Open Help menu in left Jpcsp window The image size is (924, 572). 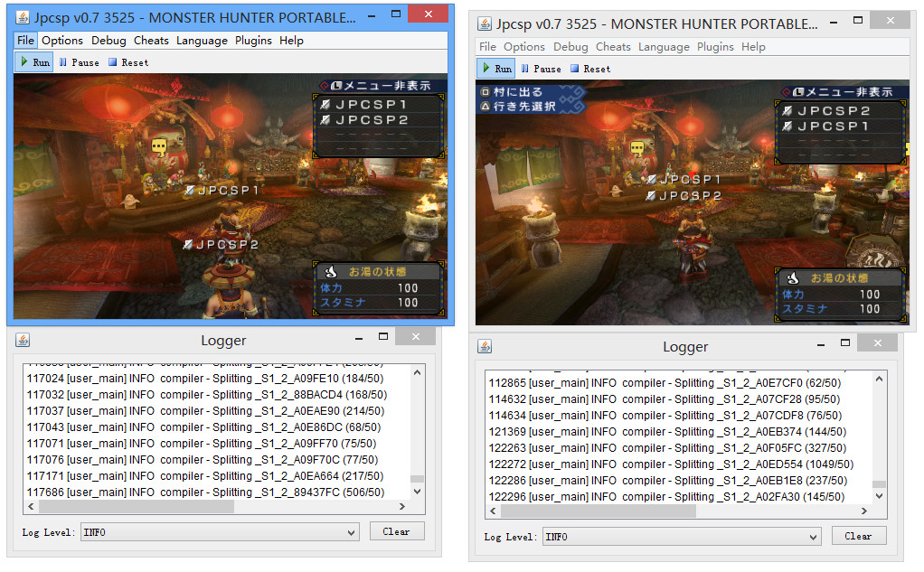291,41
